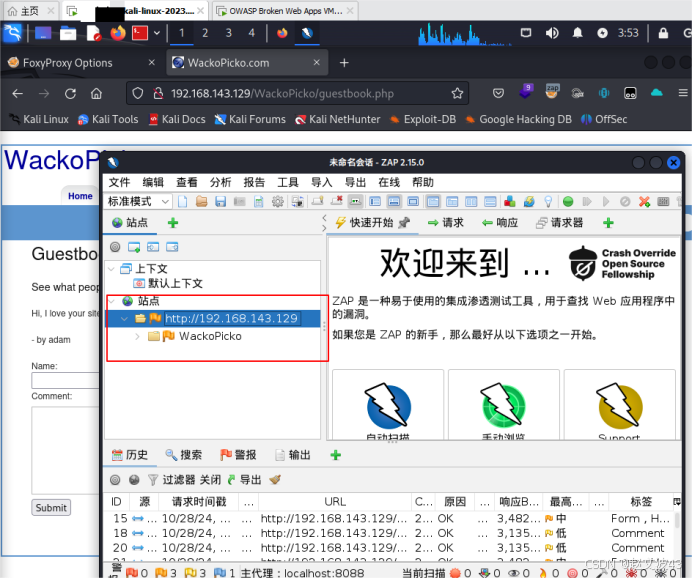
Task: Toggle expand Information tabs layout button
Action: (394, 202)
